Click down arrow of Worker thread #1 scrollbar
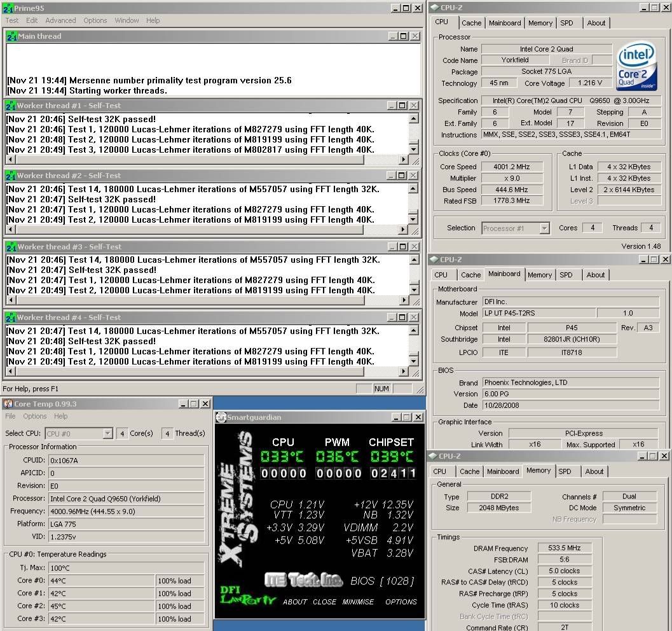Image resolution: width=672 pixels, height=631 pixels. tap(414, 149)
